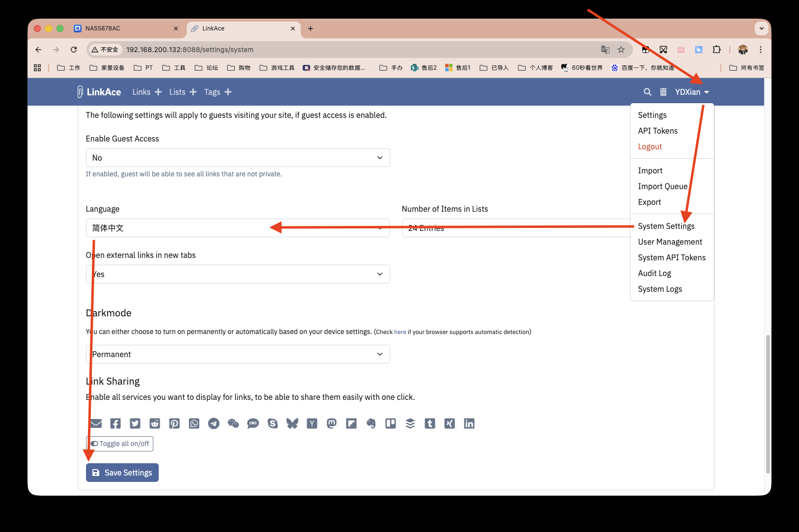Follow the "here" browser support link
This screenshot has width=799, height=532.
click(x=400, y=332)
